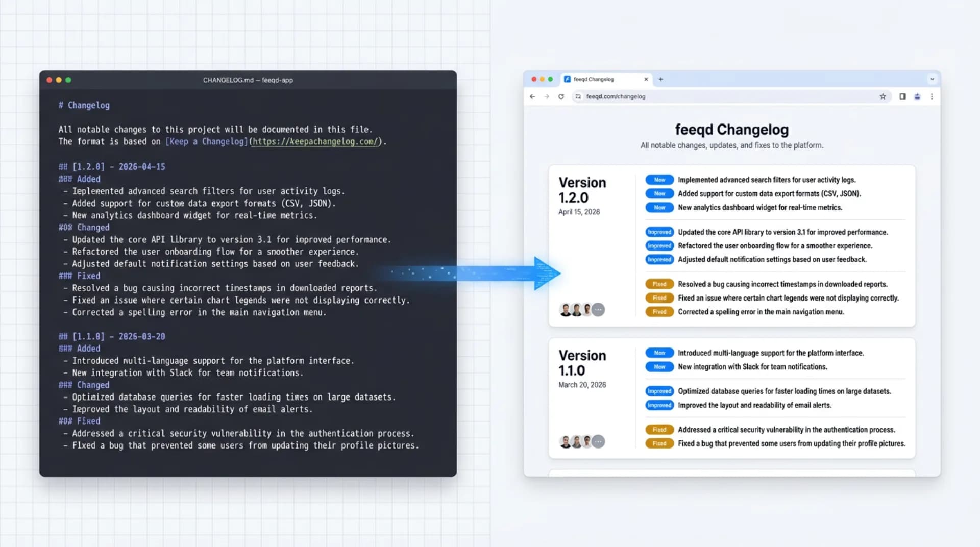Open the browser side panel icon
The image size is (980, 547).
point(902,96)
